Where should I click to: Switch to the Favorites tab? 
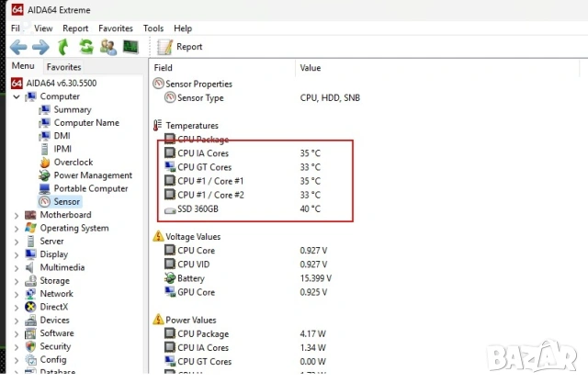click(63, 67)
